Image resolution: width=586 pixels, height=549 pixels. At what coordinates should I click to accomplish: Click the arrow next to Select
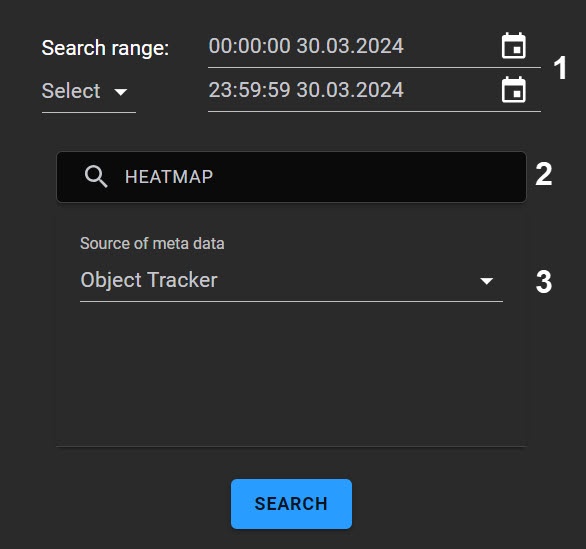(x=121, y=92)
